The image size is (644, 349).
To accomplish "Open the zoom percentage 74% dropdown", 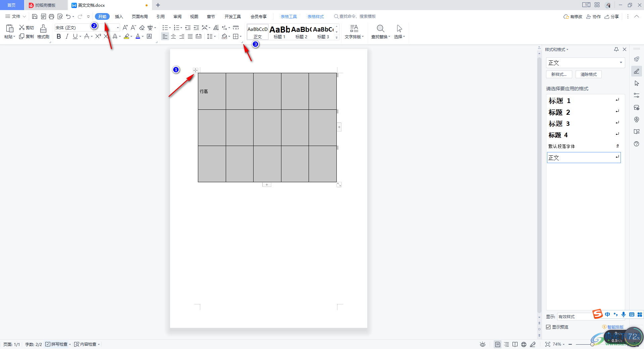I will click(x=558, y=344).
